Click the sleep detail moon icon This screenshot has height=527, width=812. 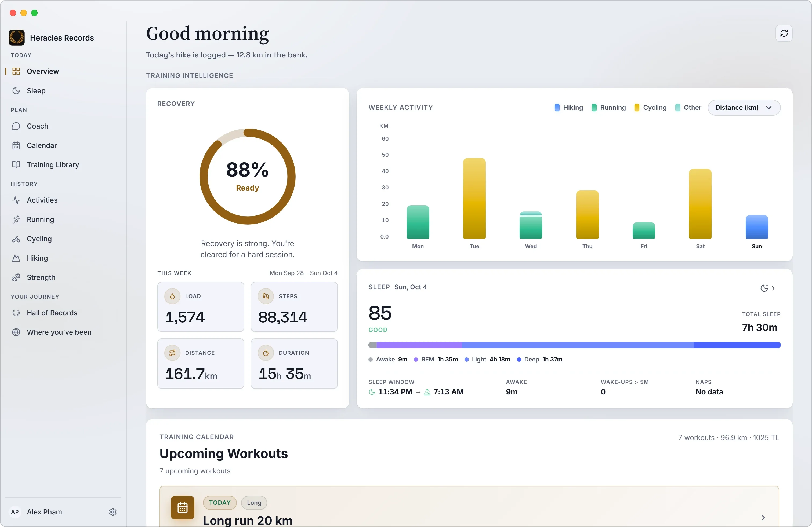click(x=764, y=288)
